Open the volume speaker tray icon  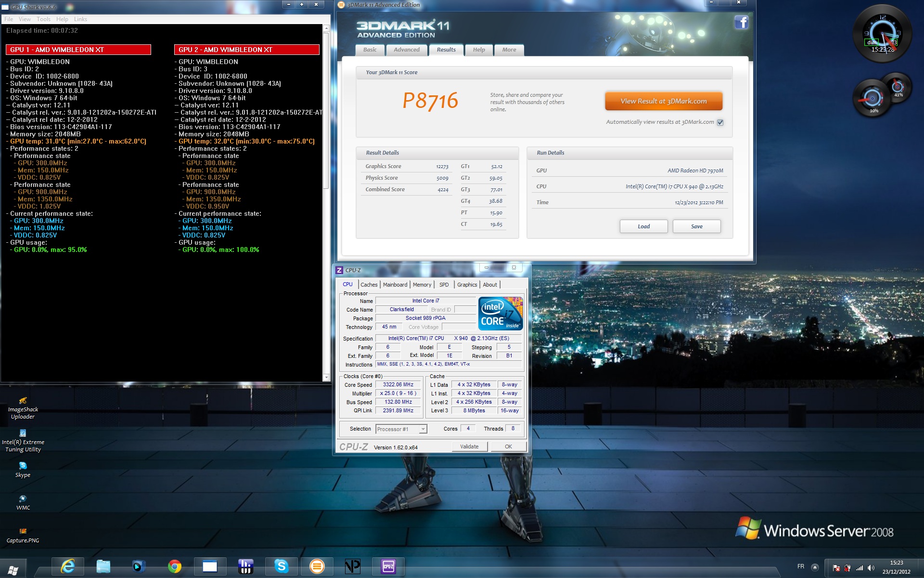tap(871, 567)
